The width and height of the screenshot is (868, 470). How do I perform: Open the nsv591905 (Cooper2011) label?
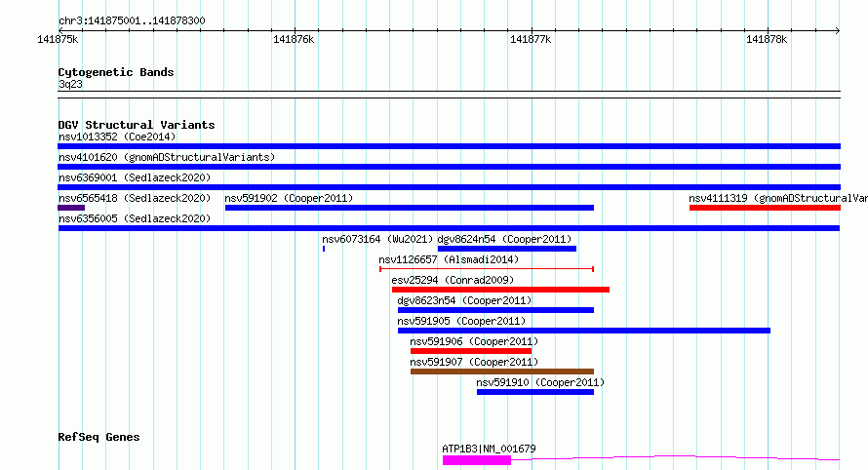coord(461,321)
